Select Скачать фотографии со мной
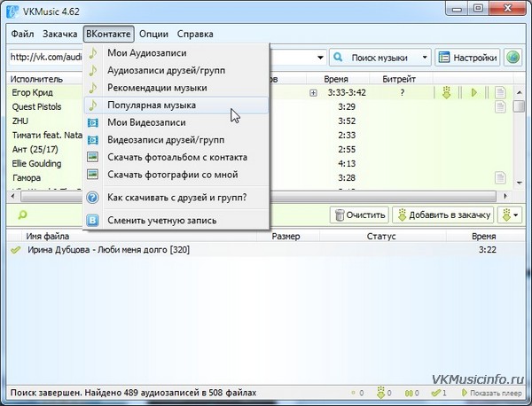Screen dimensions: 532x406 176,175
